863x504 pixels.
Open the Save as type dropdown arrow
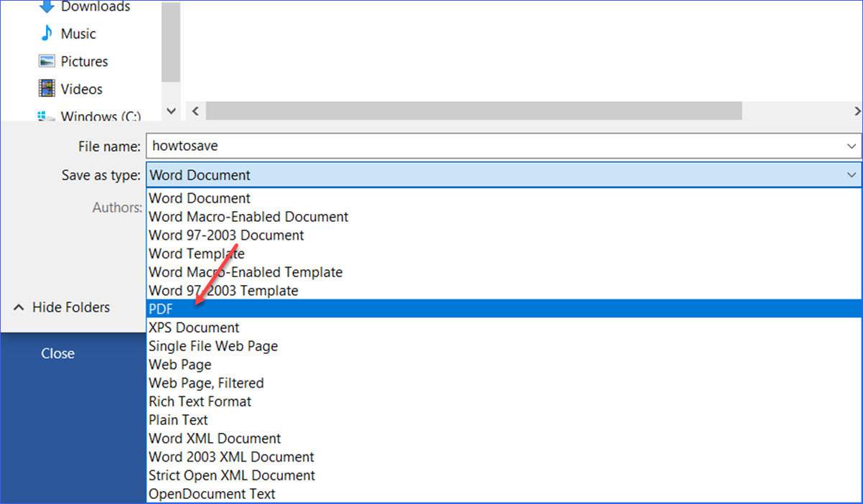point(851,175)
